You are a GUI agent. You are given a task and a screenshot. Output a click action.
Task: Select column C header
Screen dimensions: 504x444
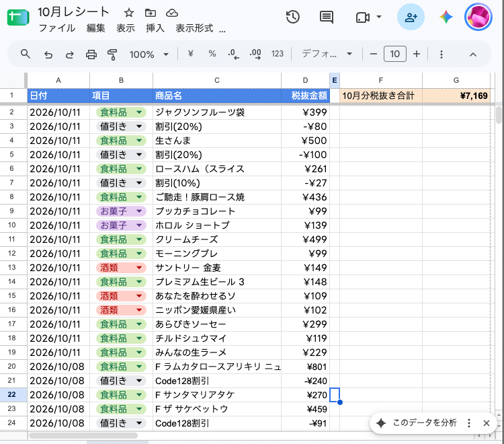coord(217,81)
